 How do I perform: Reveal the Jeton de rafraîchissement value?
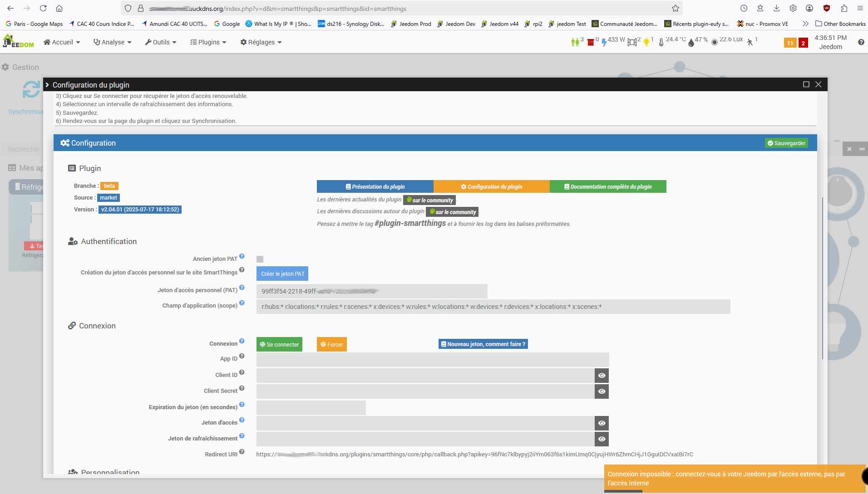[x=602, y=439]
